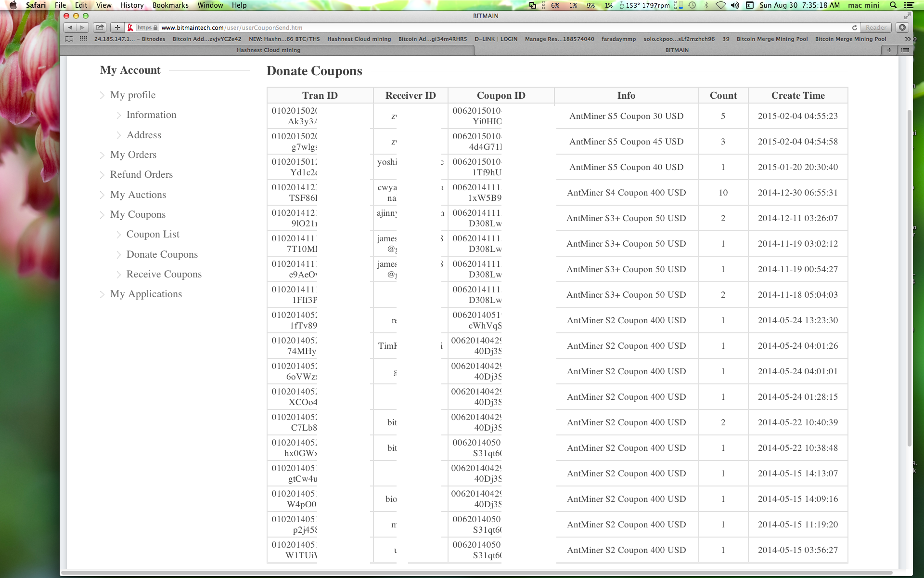Show Top Sites grid icon
The height and width of the screenshot is (578, 924).
click(83, 39)
